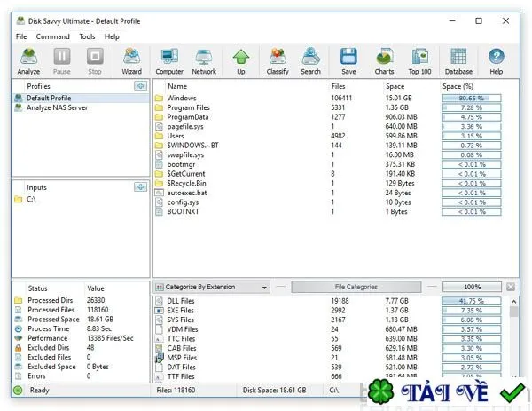The height and width of the screenshot is (411, 532).
Task: Start disk analysis with Analyze icon
Action: (29, 61)
